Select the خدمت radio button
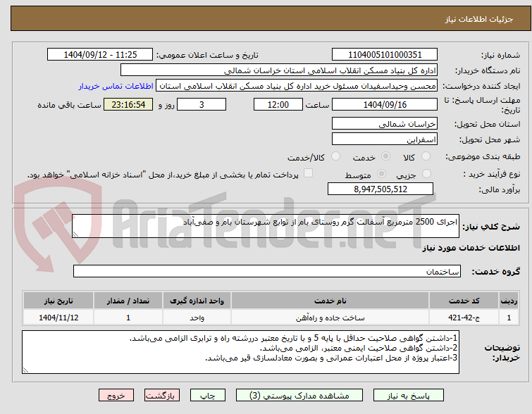532x414 pixels. tap(385, 156)
